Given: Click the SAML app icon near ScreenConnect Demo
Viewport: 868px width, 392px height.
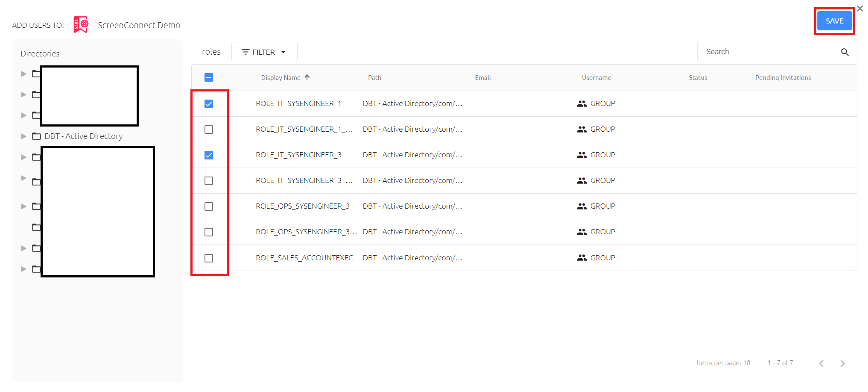Looking at the screenshot, I should [81, 24].
